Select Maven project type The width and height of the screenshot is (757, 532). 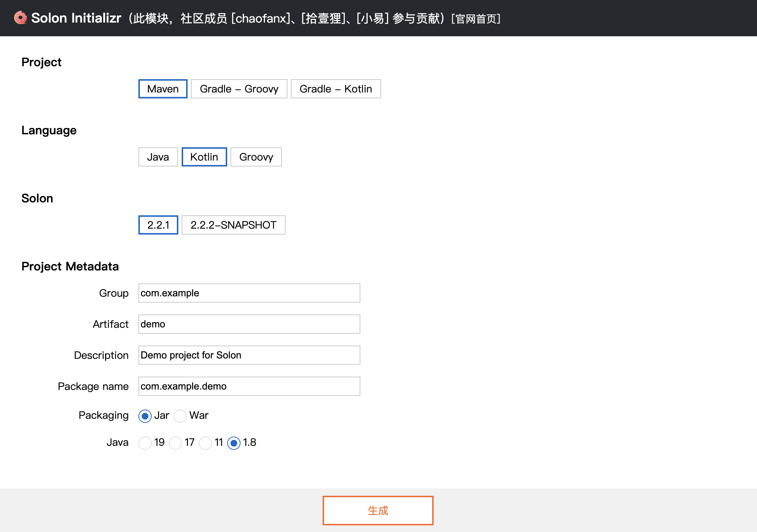tap(163, 89)
